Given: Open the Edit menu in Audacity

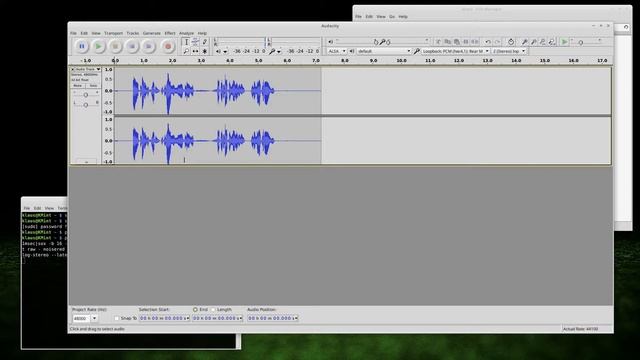Looking at the screenshot, I should pyautogui.click(x=84, y=33).
